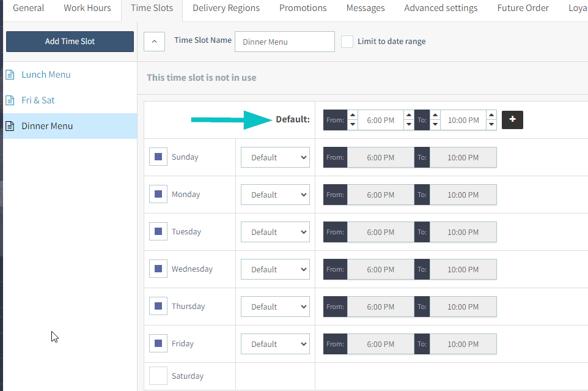Click the down arrow left of Default 6:00 PM
This screenshot has width=588, height=391.
[353, 125]
